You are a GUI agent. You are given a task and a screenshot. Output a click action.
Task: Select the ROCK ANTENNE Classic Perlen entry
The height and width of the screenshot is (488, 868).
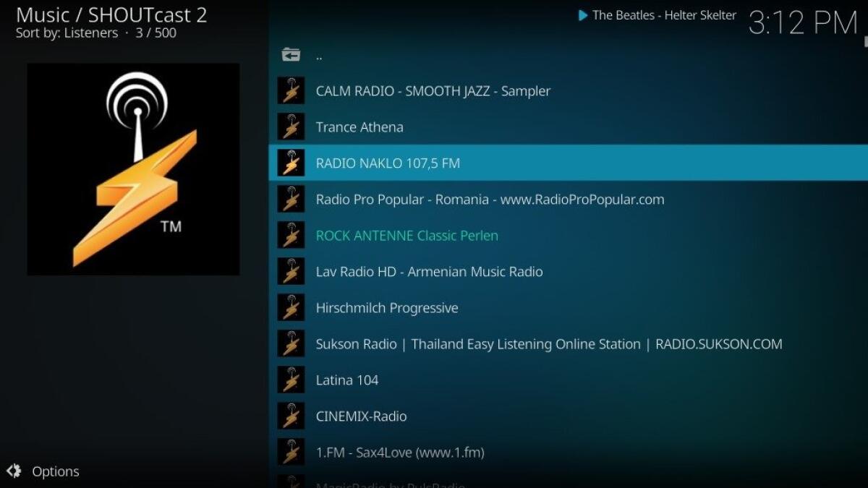[x=407, y=235]
